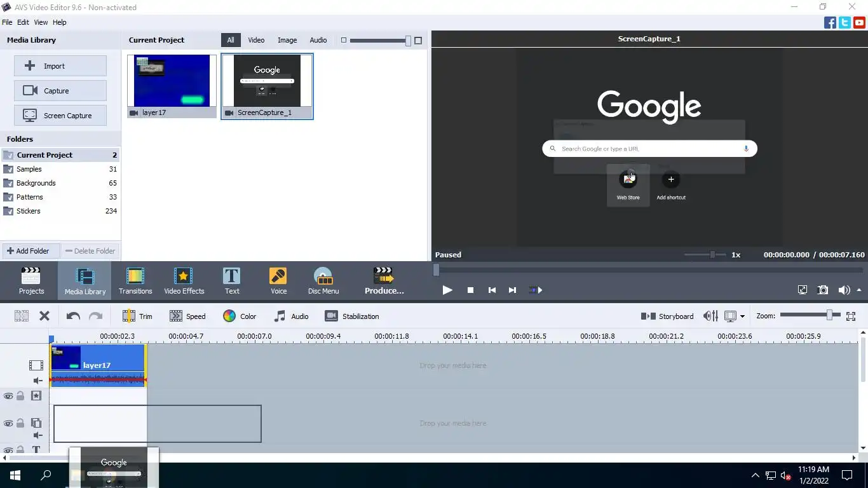Play the preview video
Viewport: 868px width, 488px height.
click(447, 290)
